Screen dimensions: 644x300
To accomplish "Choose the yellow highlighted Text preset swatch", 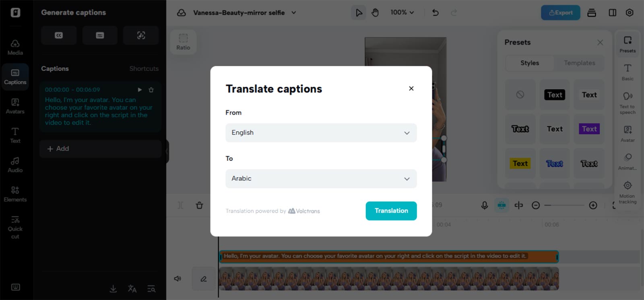I will pyautogui.click(x=520, y=163).
